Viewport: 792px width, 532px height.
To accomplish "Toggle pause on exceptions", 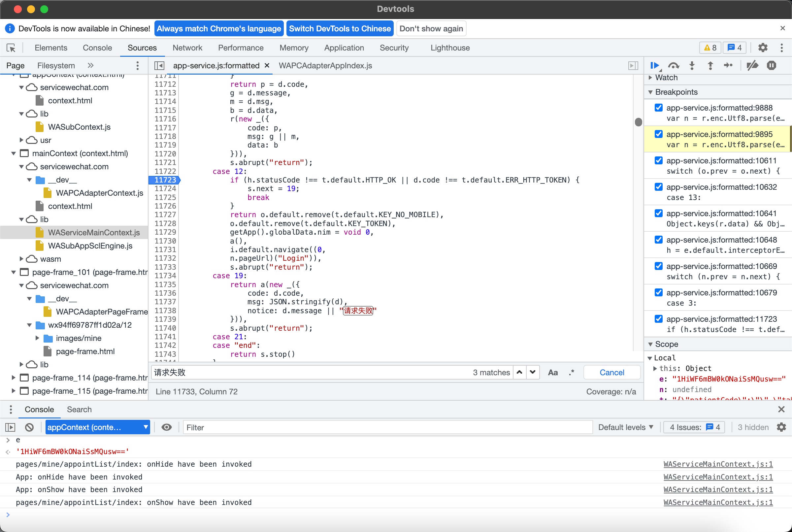I will tap(771, 65).
